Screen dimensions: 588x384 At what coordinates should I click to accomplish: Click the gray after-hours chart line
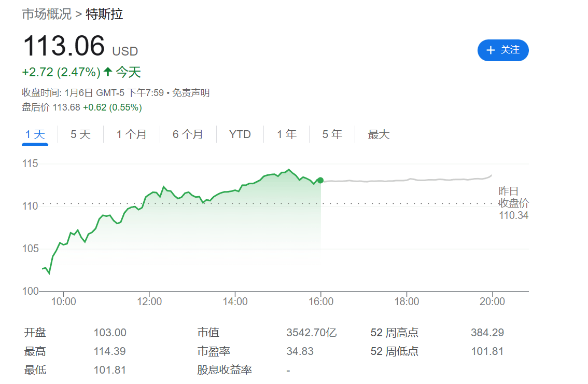coord(407,180)
